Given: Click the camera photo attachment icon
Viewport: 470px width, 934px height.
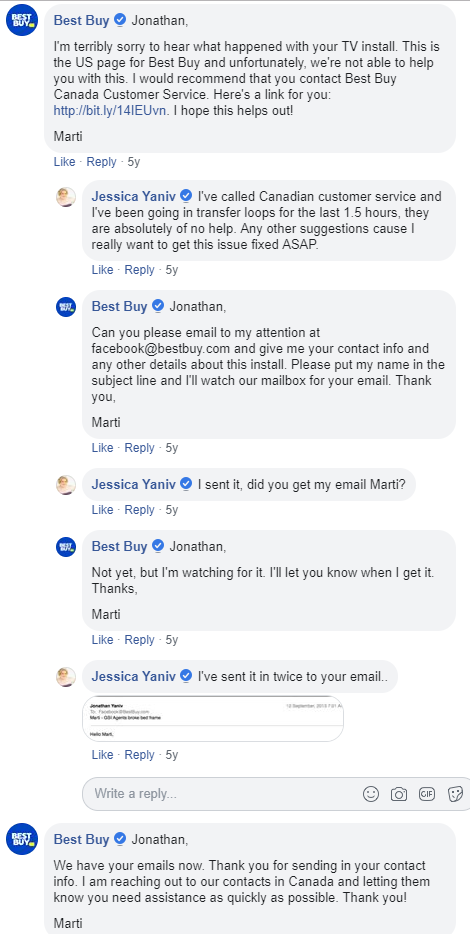Looking at the screenshot, I should coord(399,794).
